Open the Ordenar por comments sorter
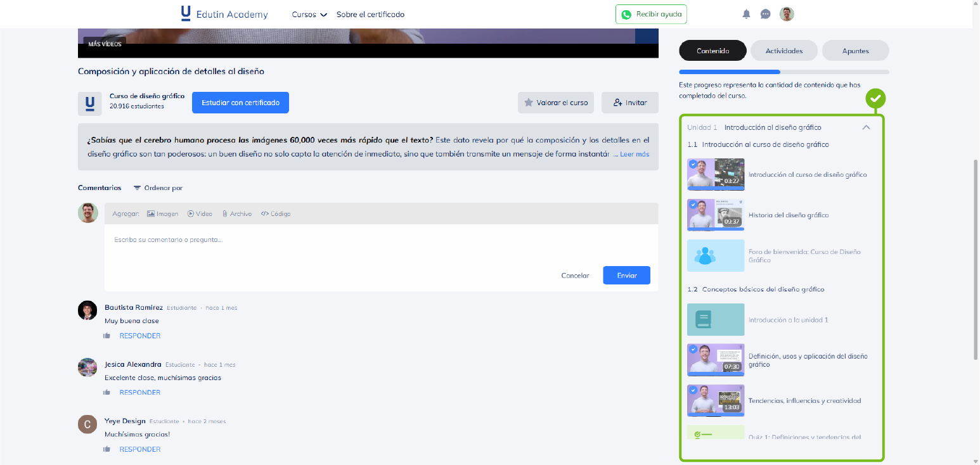The height and width of the screenshot is (465, 980). coord(158,188)
